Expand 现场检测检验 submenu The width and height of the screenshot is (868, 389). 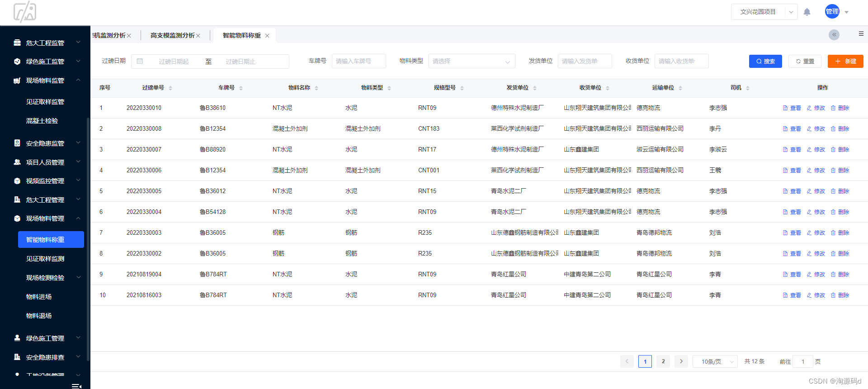(x=45, y=277)
